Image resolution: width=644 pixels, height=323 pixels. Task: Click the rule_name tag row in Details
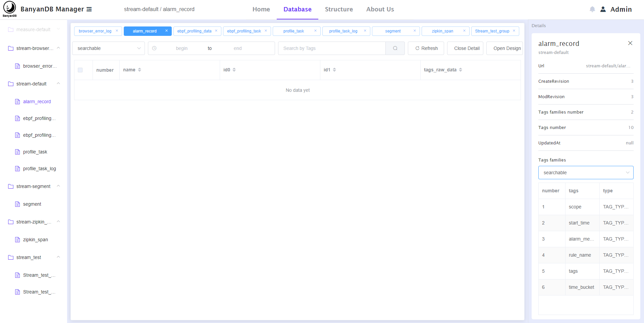[x=586, y=255]
